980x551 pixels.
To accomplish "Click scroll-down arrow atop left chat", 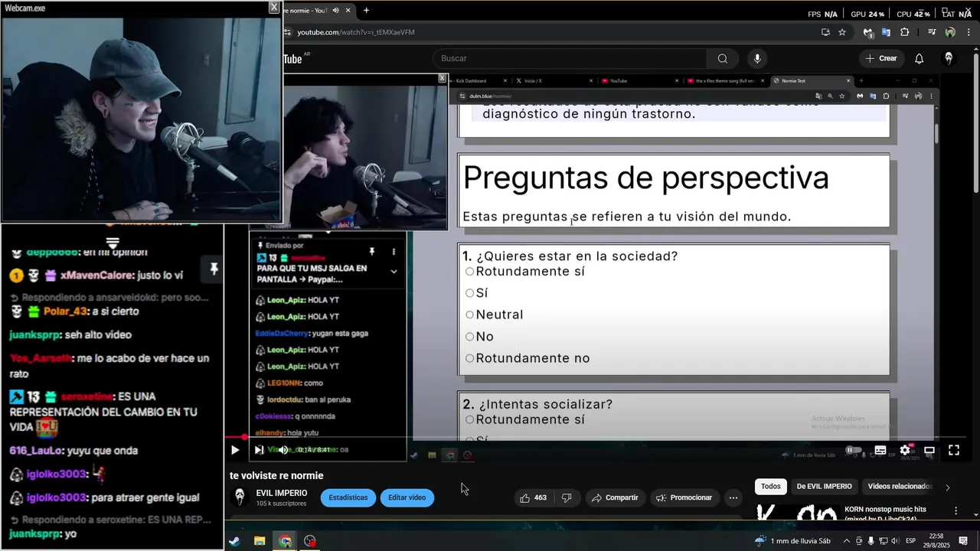I will click(112, 243).
